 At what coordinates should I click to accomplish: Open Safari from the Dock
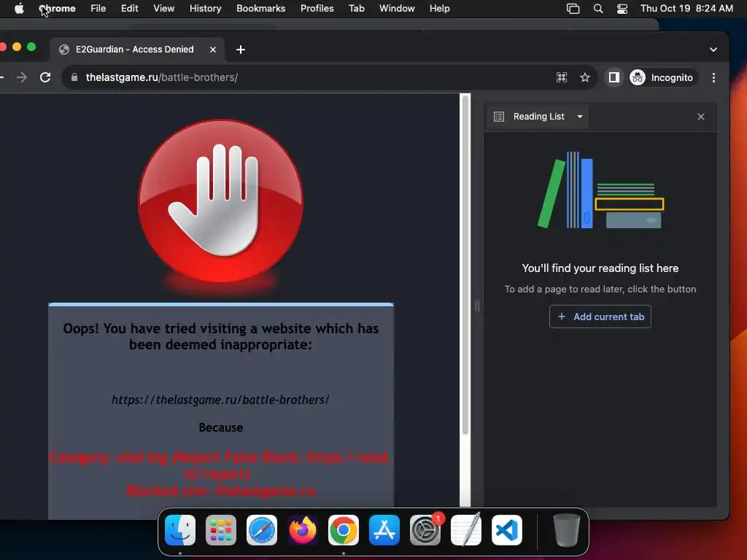(x=262, y=530)
